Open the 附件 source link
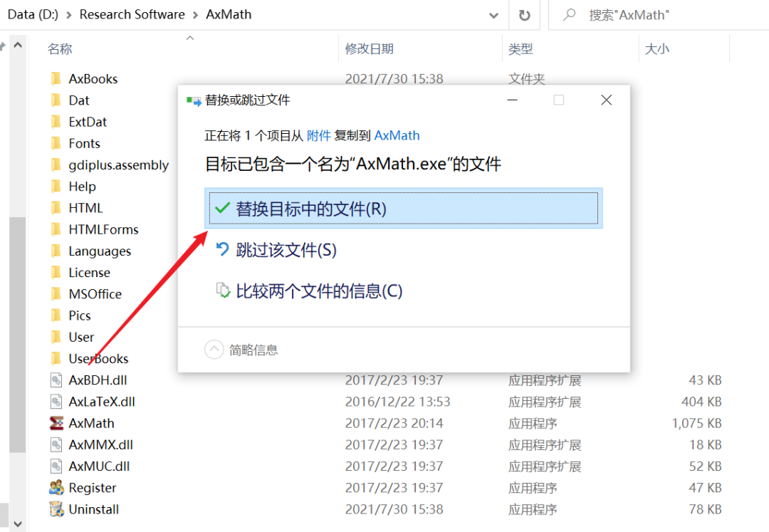 319,135
